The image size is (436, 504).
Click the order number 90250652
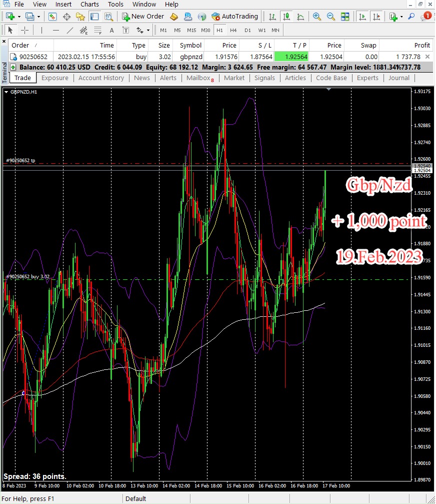(33, 57)
